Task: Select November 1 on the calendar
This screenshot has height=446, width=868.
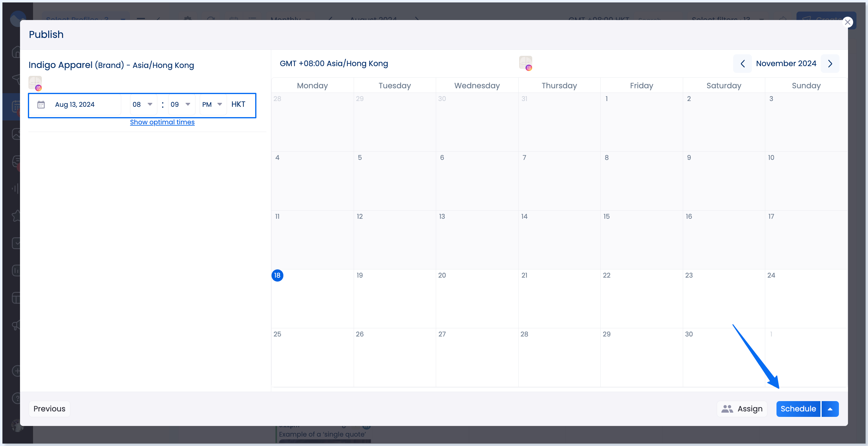Action: tap(641, 122)
